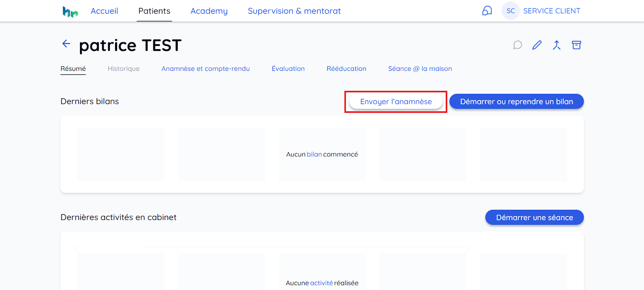This screenshot has width=644, height=290.
Task: Click the merge arrows icon
Action: (557, 45)
